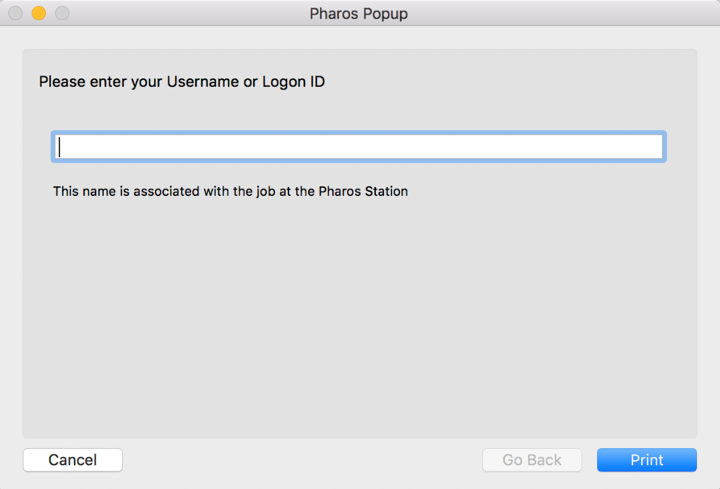The height and width of the screenshot is (489, 720).
Task: Click the word 'Please' in the heading
Action: 62,82
